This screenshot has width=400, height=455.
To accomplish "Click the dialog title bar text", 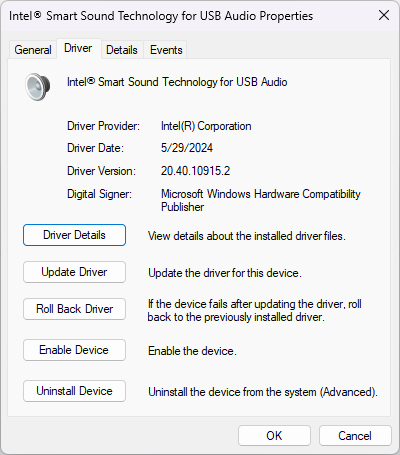I will click(161, 16).
